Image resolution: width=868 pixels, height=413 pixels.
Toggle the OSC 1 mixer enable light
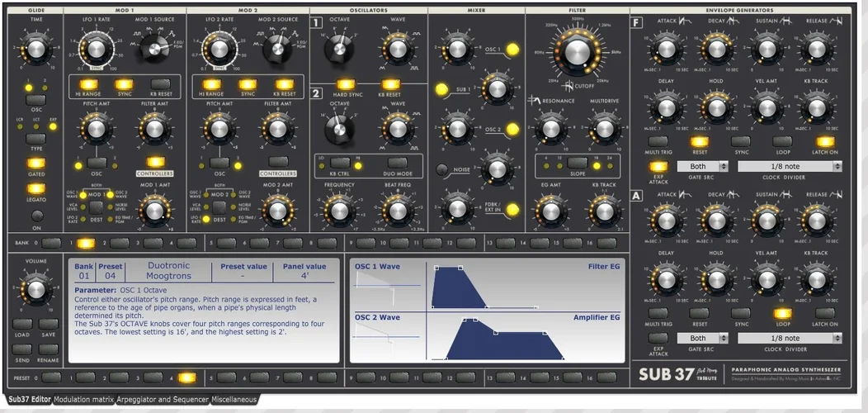pos(512,49)
